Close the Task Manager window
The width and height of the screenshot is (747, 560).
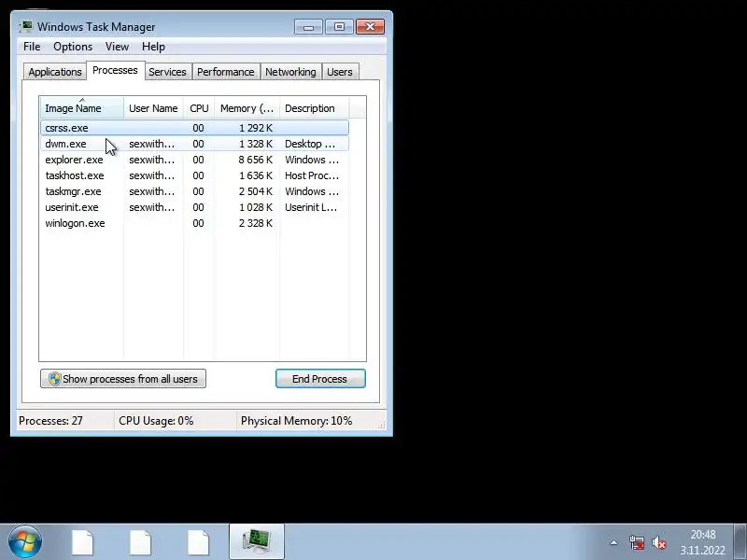pyautogui.click(x=370, y=27)
